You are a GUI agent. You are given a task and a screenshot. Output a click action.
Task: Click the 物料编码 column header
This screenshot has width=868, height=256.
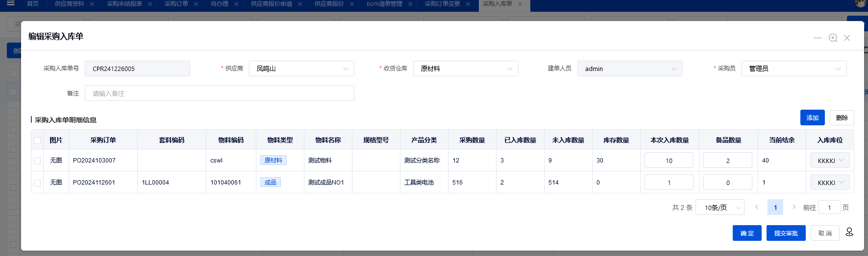pos(231,140)
